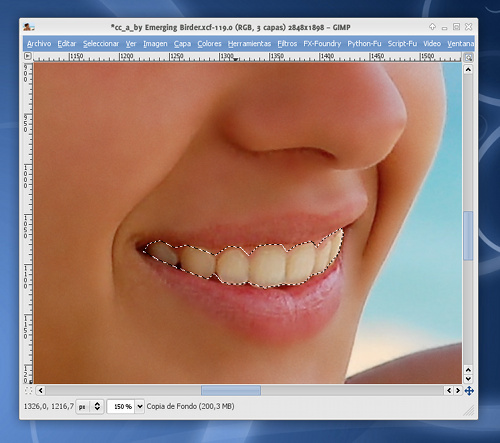Open the Seleccionar menu
Viewport: 500px width, 443px height.
pos(101,44)
